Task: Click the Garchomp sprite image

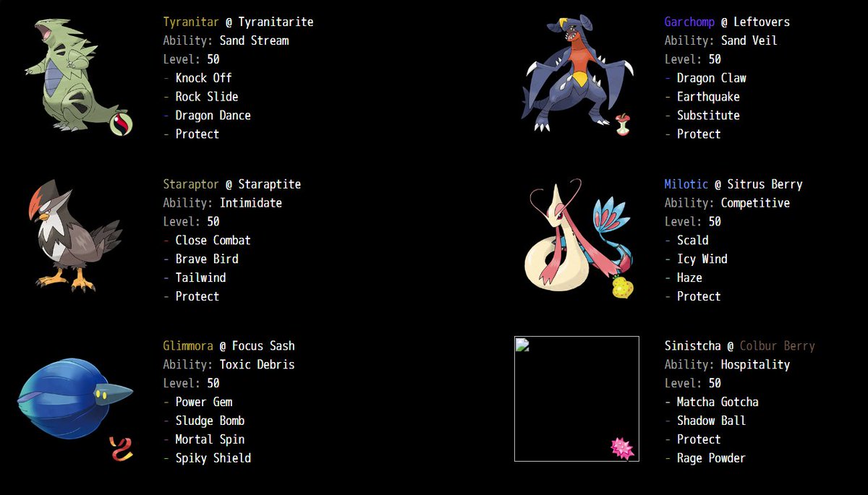Action: coord(577,72)
